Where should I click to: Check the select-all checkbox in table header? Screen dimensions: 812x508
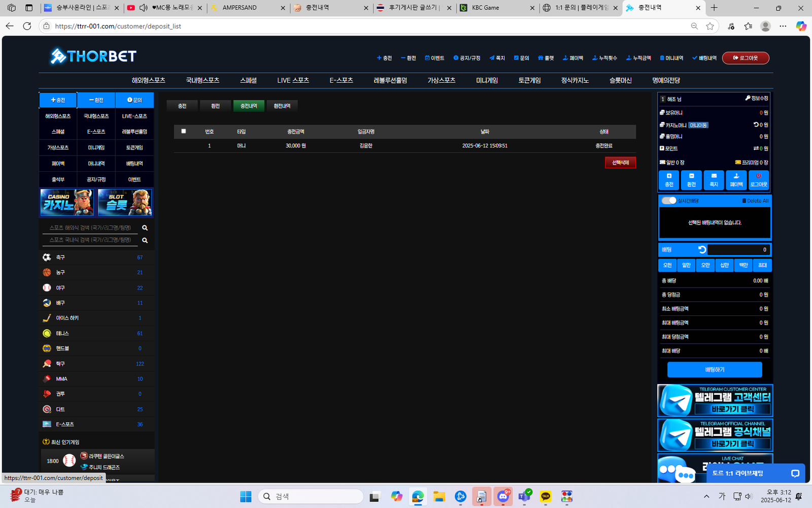pyautogui.click(x=184, y=131)
